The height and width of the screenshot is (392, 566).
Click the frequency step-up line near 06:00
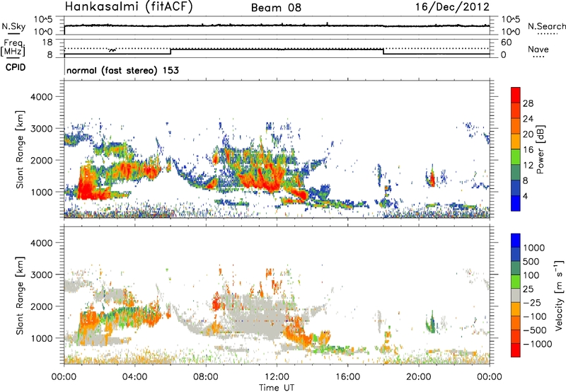(171, 52)
